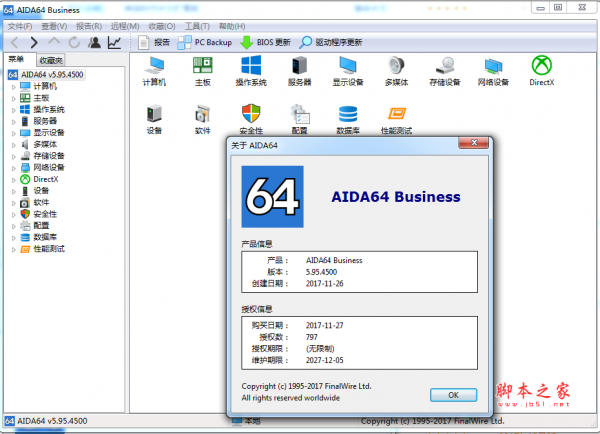Open the 显示设备 display icon in main panel
This screenshot has width=600, height=434.
348,70
